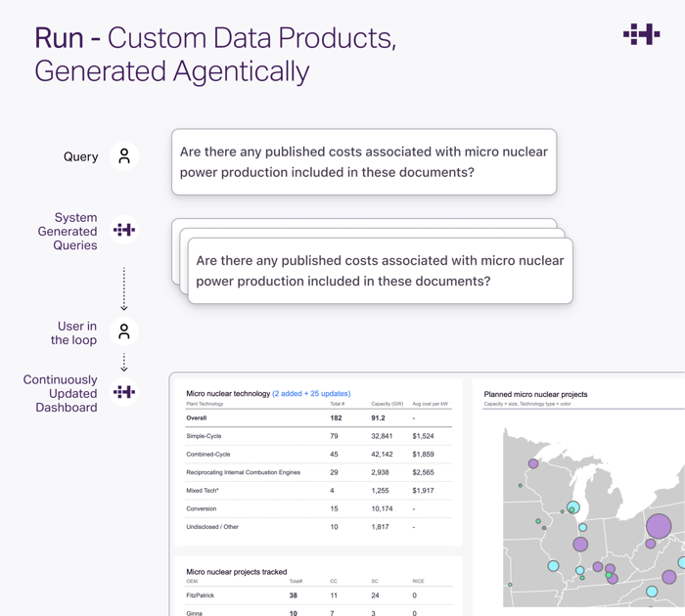Click the Mixed Tech* row
Image resolution: width=685 pixels, height=616 pixels.
(x=318, y=491)
